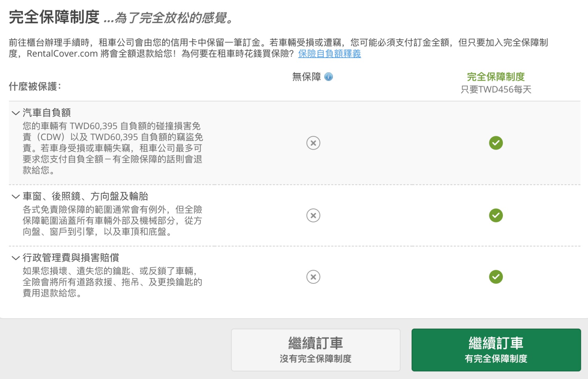
Task: Click the 車窗、後照鏡、方向盤及輪胎 title
Action: 85,196
